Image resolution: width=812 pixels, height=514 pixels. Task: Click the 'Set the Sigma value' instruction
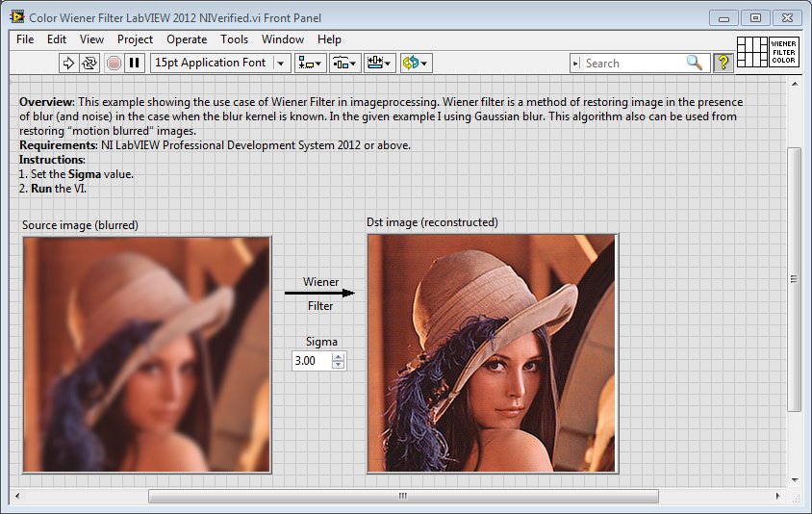76,174
